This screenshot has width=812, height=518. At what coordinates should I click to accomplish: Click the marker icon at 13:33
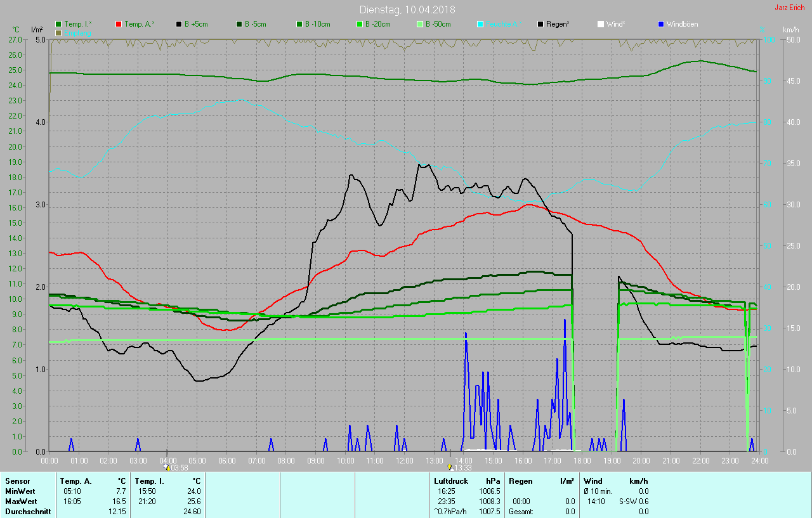click(x=450, y=467)
